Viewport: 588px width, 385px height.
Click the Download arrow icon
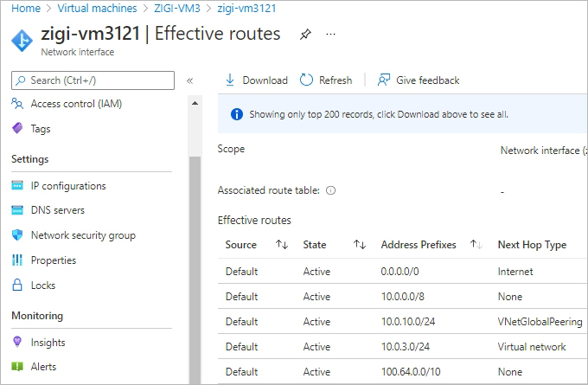[x=230, y=80]
